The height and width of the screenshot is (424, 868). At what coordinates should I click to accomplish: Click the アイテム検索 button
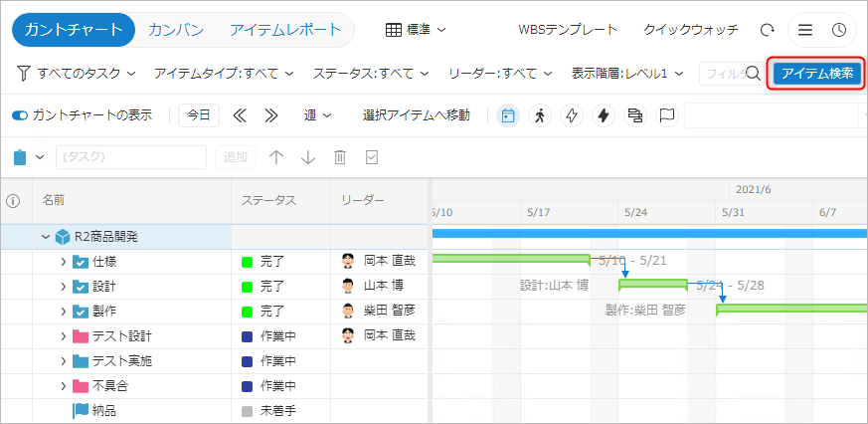point(816,74)
